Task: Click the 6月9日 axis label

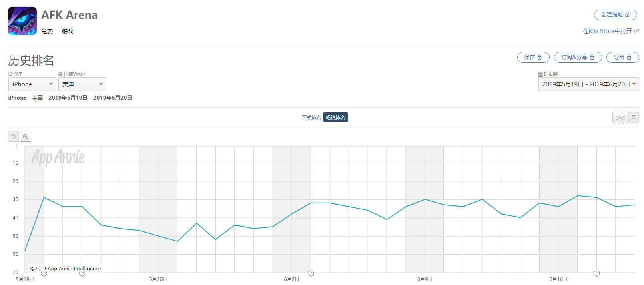Action: [425, 279]
